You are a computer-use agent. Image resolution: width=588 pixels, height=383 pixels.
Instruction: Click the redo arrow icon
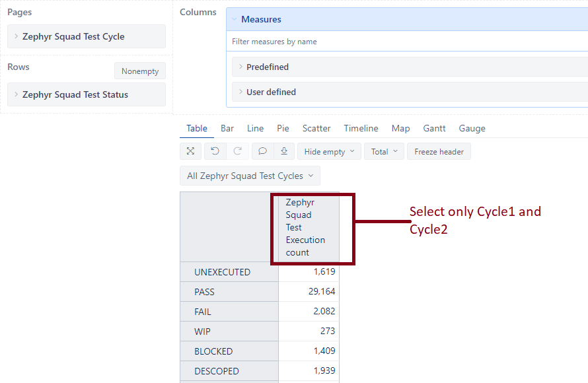click(x=237, y=151)
